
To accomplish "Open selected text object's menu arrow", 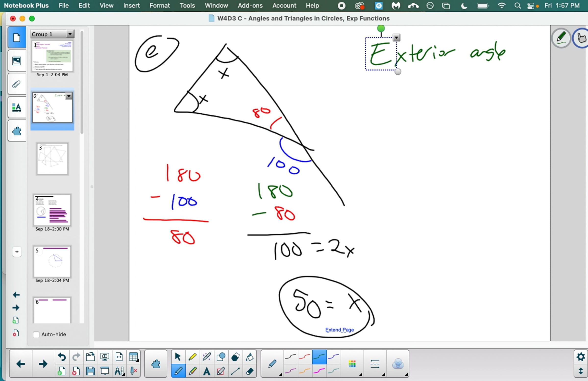I will click(x=396, y=37).
